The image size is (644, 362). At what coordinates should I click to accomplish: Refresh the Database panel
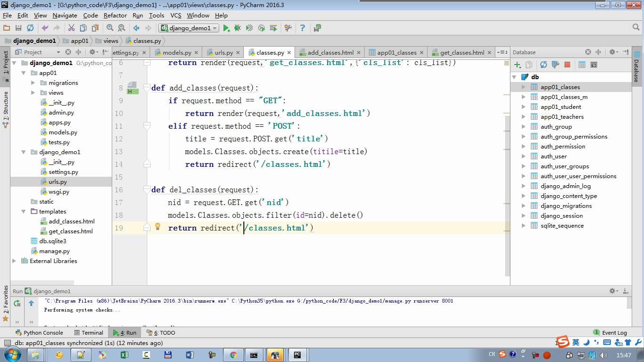(x=544, y=65)
